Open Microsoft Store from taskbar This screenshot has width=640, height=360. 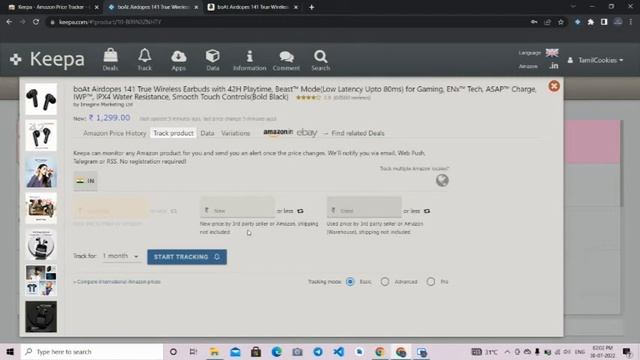pos(256,351)
